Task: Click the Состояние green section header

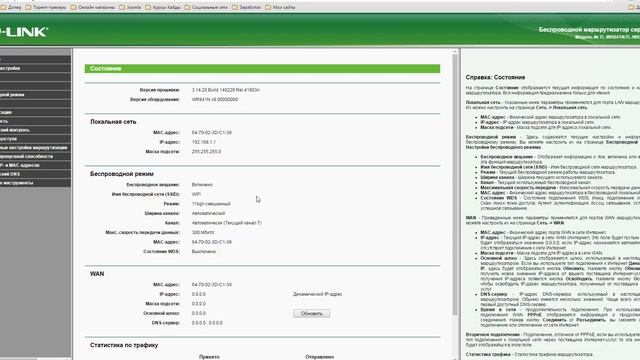Action: pyautogui.click(x=262, y=69)
